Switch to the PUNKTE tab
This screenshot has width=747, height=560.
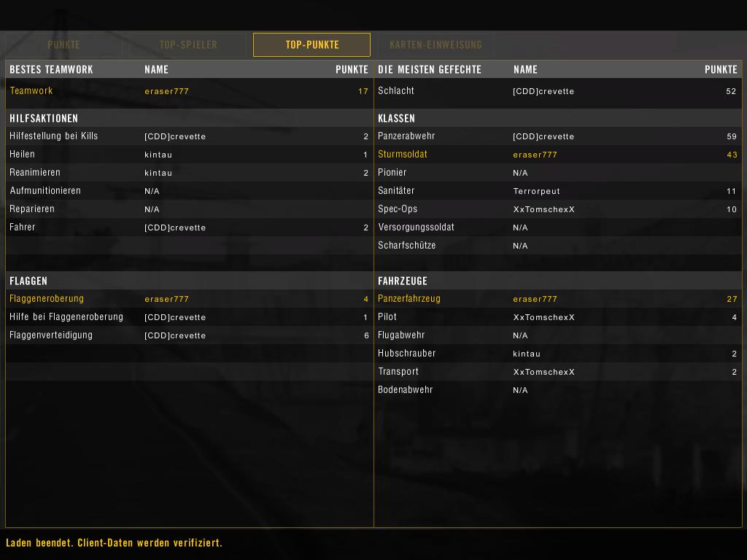pyautogui.click(x=63, y=44)
